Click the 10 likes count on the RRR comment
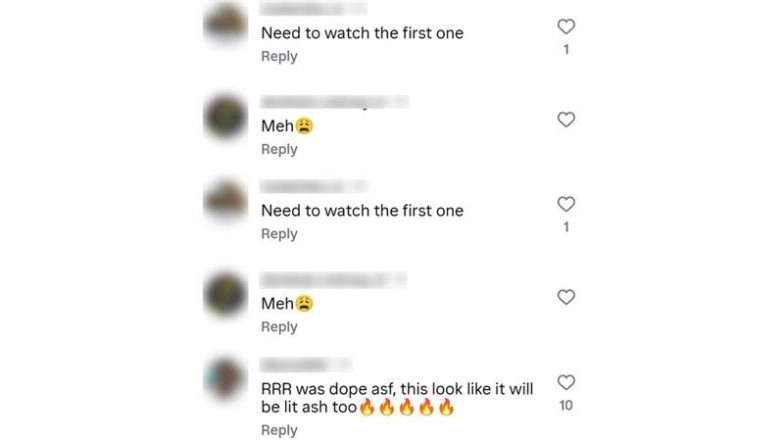Screen dimensions: 784x441 (566, 406)
